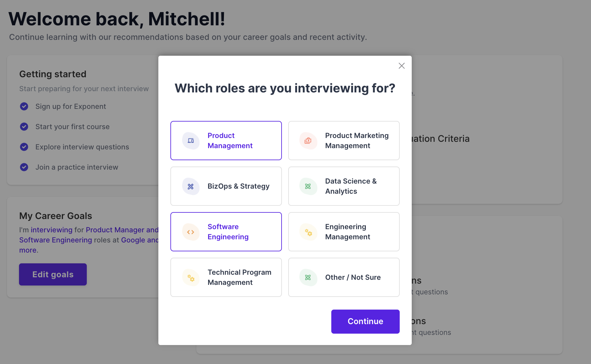Click the Continue button
This screenshot has width=591, height=364.
click(x=365, y=322)
